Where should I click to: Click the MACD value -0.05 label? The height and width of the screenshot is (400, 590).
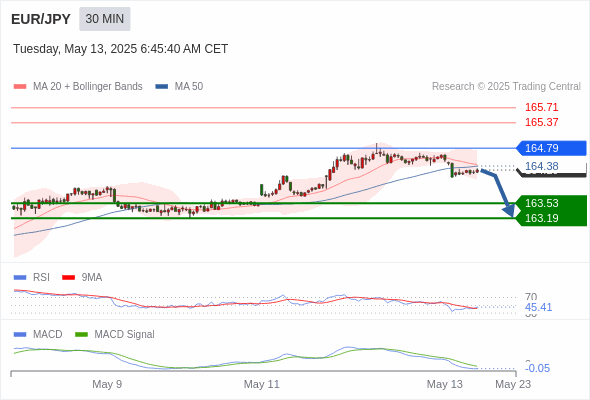(538, 368)
